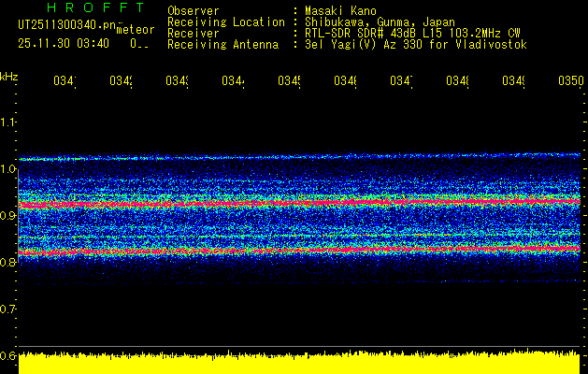Viewport: 588px width, 374px height.
Task: Click the 0.7 frequency axis label
Action: pos(8,309)
